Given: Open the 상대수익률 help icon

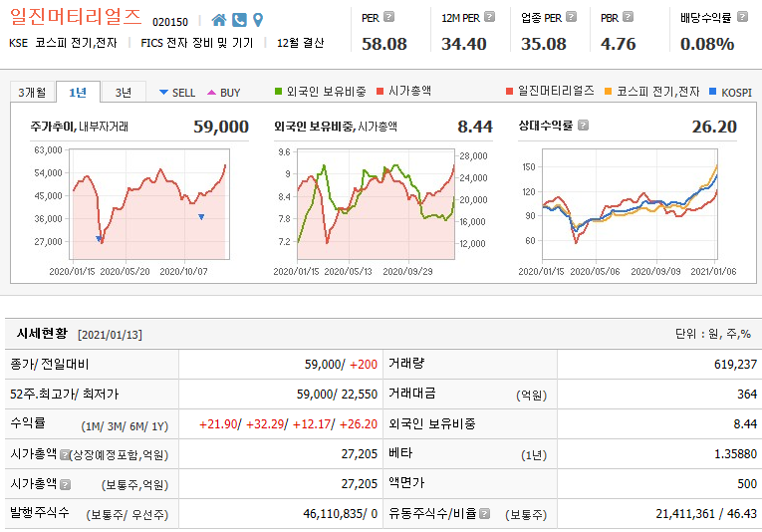Looking at the screenshot, I should (583, 126).
